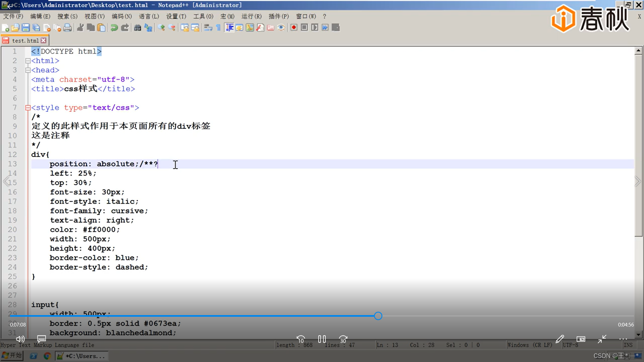Start macro recording with red dot icon
Screen dimensions: 644x362
coord(294,28)
